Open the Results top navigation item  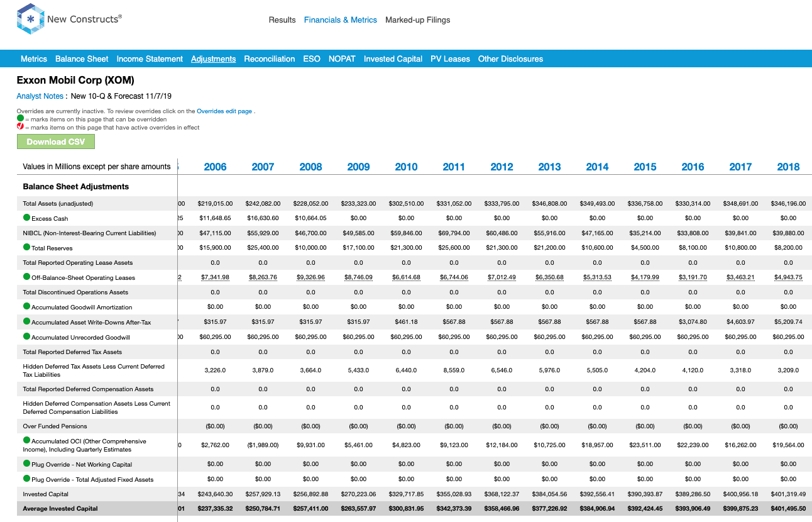click(282, 20)
